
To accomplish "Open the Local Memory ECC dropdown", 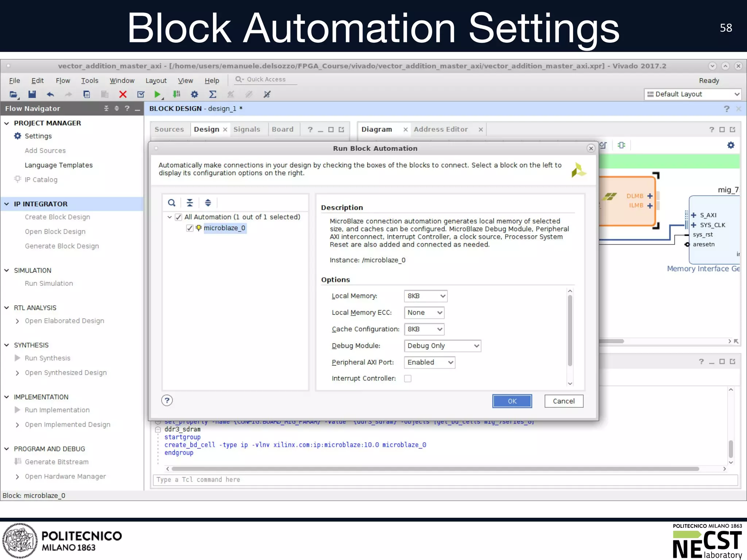I will (x=424, y=312).
